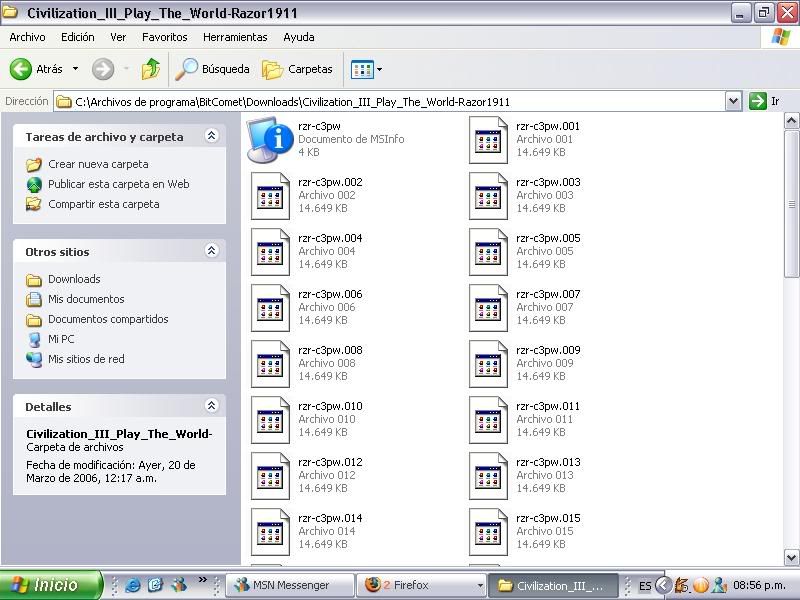Expand the quick launch overflow chevron
The height and width of the screenshot is (600, 800).
click(x=203, y=580)
